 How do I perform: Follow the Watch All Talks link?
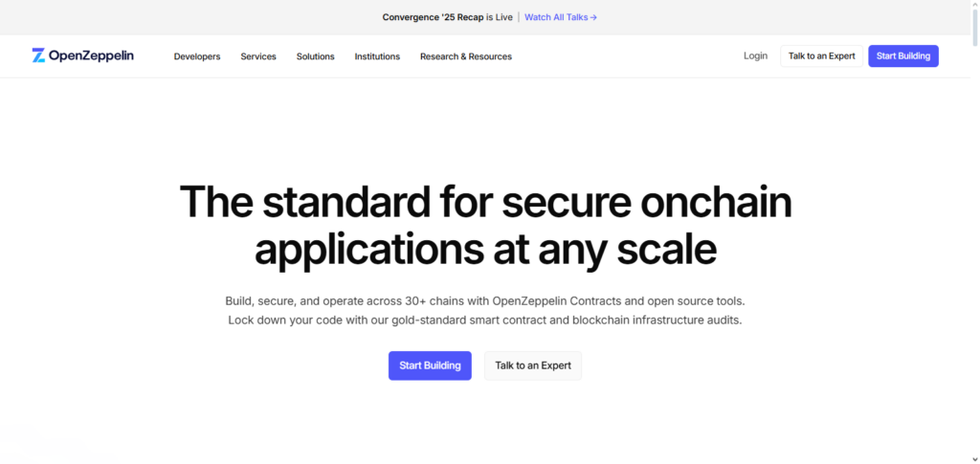(561, 17)
